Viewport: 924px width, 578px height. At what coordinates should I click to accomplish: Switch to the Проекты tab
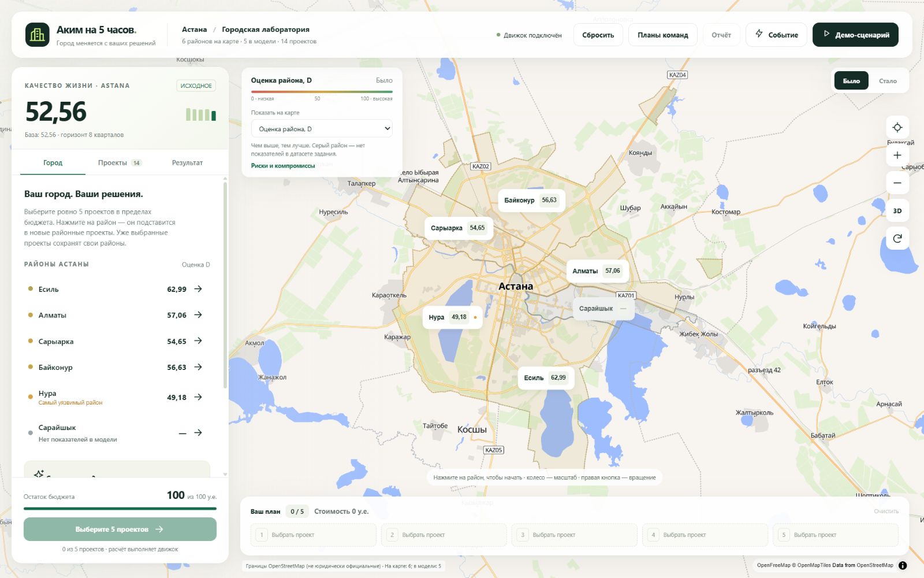click(x=120, y=163)
